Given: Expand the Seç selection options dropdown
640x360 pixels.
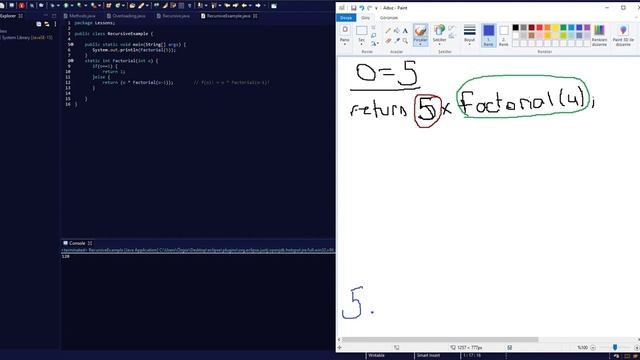Looking at the screenshot, I should click(362, 44).
